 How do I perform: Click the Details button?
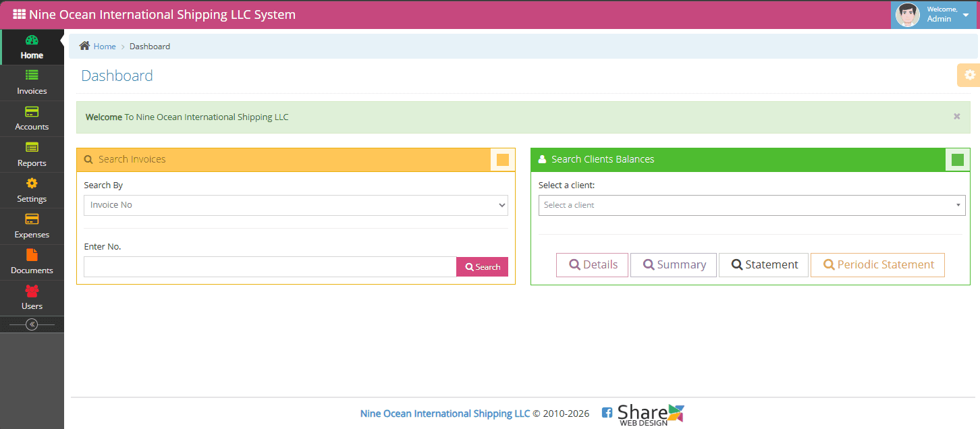593,265
